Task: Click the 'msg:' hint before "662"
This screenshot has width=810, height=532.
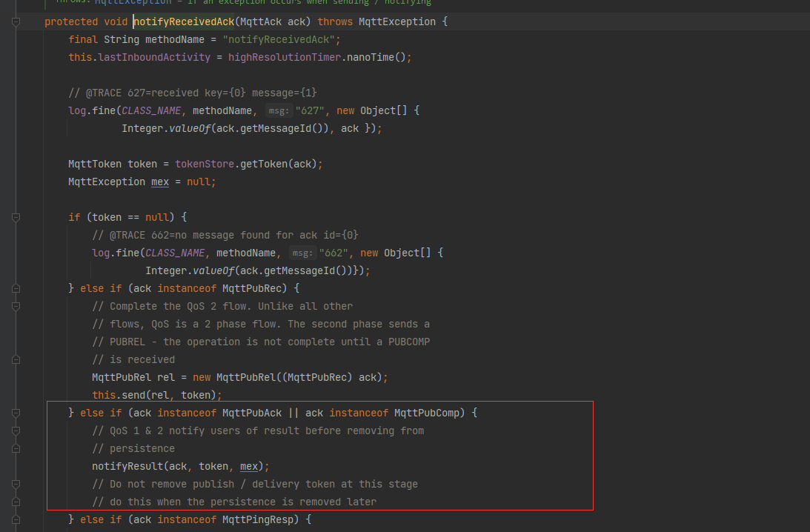Action: (x=302, y=253)
